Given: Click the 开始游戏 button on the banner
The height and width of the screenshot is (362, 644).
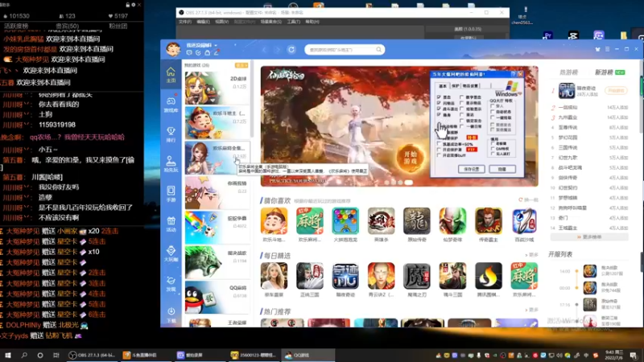Looking at the screenshot, I should tap(411, 157).
